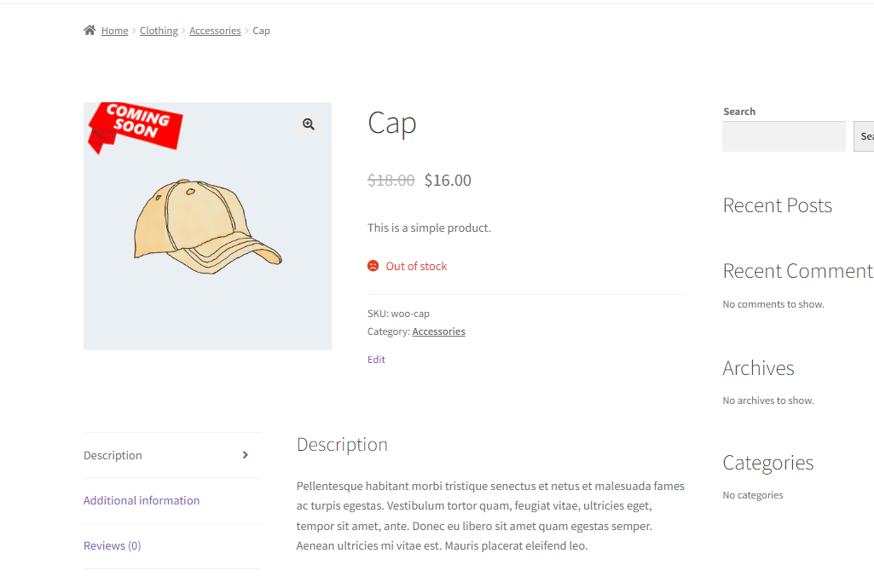Click the 'Cap' breadcrumb text
The width and height of the screenshot is (874, 588).
click(262, 31)
